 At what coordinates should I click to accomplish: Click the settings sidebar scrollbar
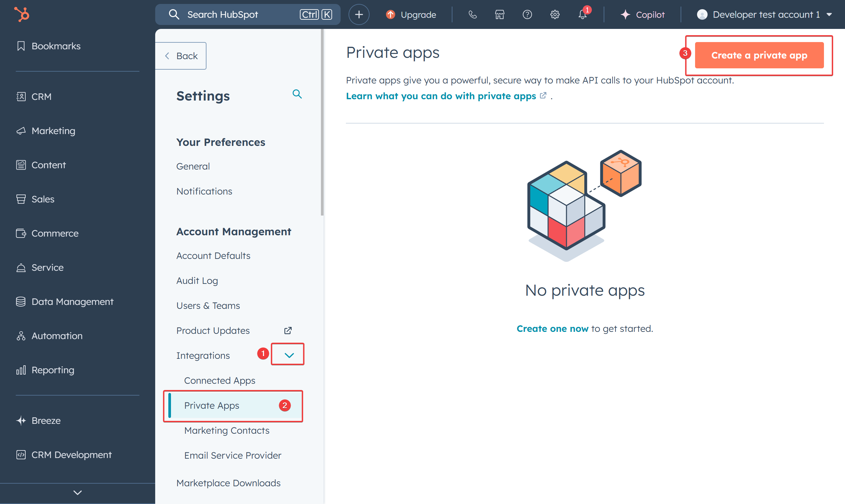[322, 122]
